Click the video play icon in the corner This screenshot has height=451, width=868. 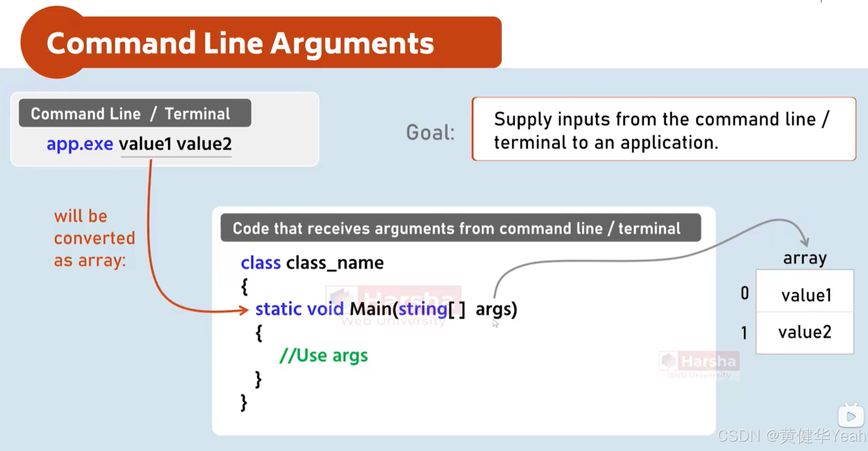851,416
